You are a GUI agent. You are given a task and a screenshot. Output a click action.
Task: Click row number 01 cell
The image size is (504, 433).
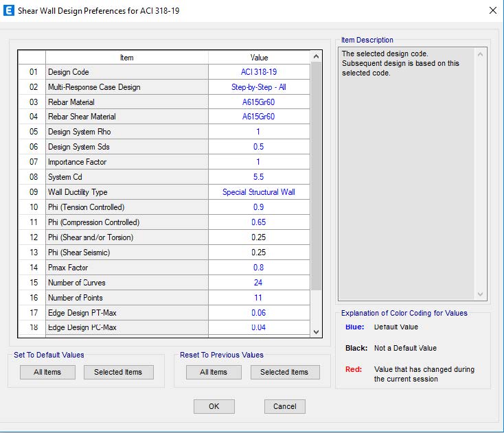click(x=32, y=72)
